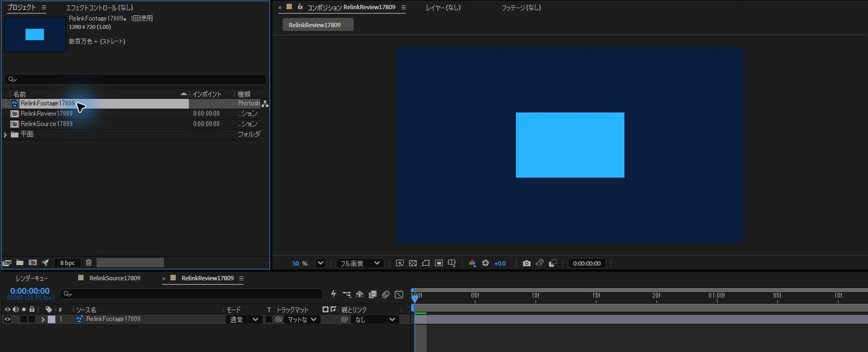Toggle preserve transparency box for layer 1
This screenshot has height=352, width=868.
coord(269,319)
